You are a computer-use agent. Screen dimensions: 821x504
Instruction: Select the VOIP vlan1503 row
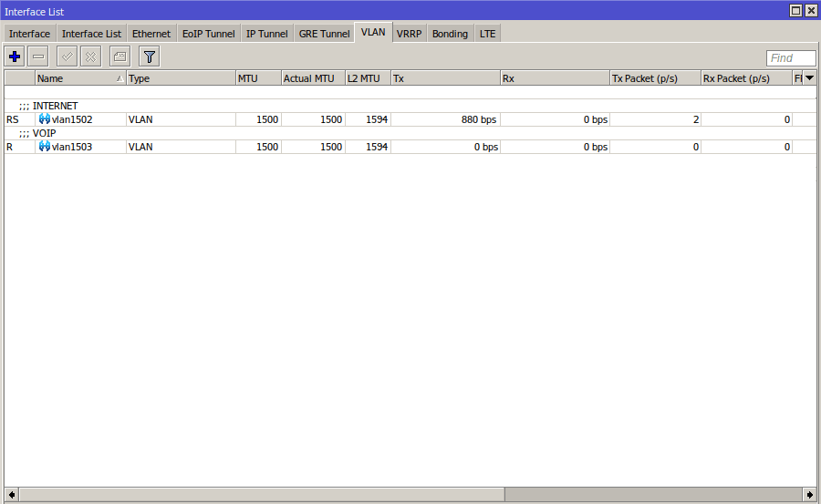[274, 147]
